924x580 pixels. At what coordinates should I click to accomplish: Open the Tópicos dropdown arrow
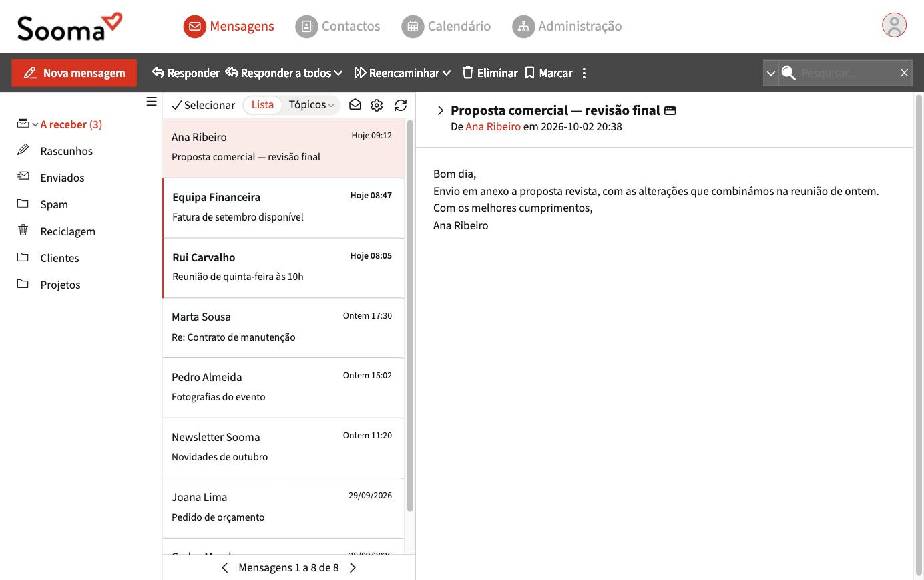[x=331, y=106]
